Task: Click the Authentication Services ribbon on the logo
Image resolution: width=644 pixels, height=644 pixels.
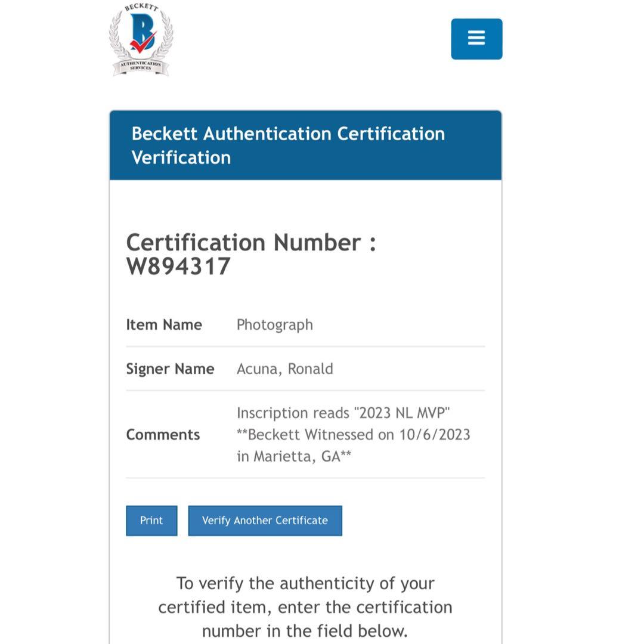Action: tap(141, 65)
